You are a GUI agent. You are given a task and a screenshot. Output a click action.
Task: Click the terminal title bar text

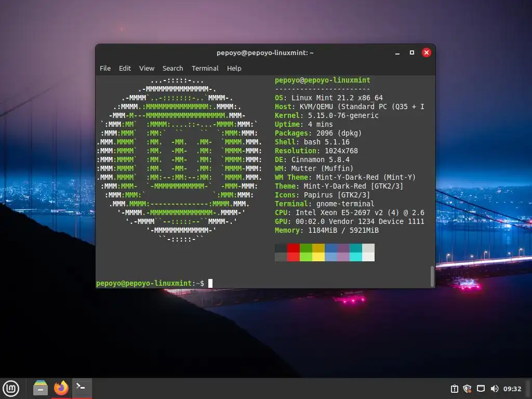265,52
